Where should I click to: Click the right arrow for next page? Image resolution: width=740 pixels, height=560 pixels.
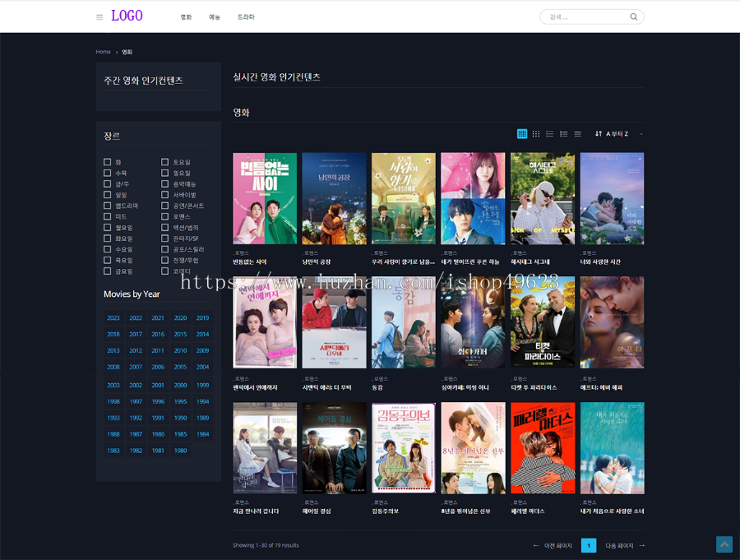pos(641,545)
